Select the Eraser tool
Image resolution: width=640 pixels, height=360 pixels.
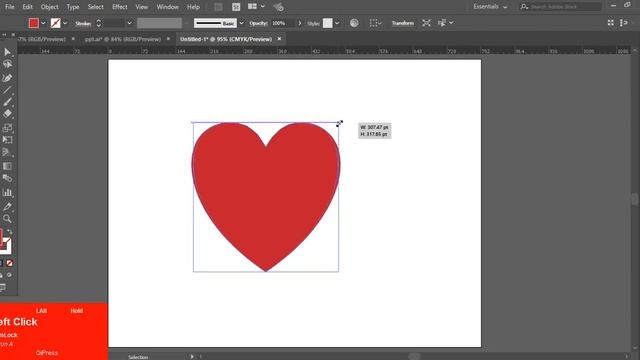point(7,113)
